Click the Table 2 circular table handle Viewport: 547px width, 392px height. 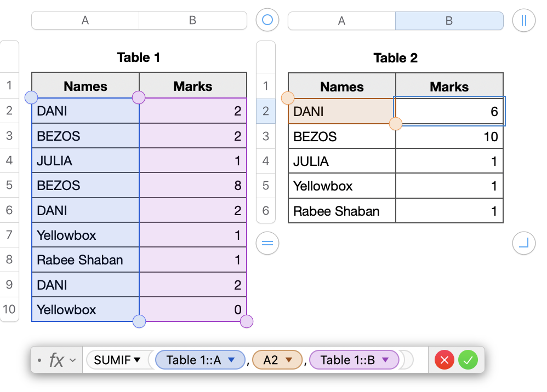(x=267, y=20)
